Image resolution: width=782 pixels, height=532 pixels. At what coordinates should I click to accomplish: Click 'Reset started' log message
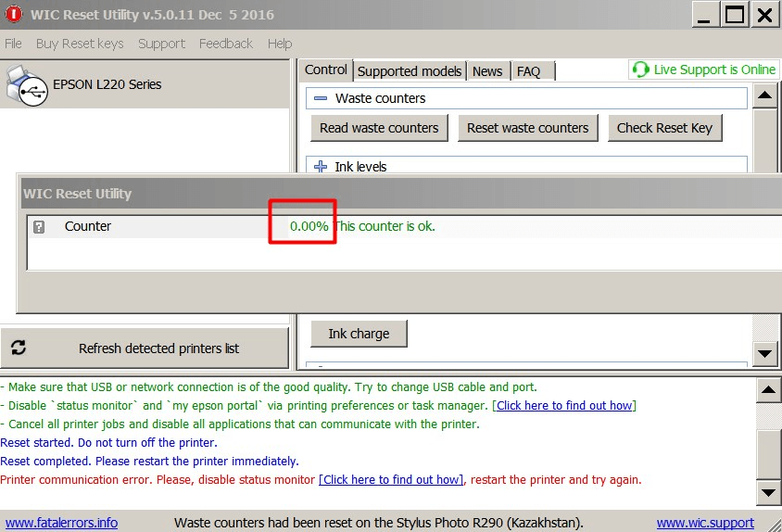tap(108, 442)
